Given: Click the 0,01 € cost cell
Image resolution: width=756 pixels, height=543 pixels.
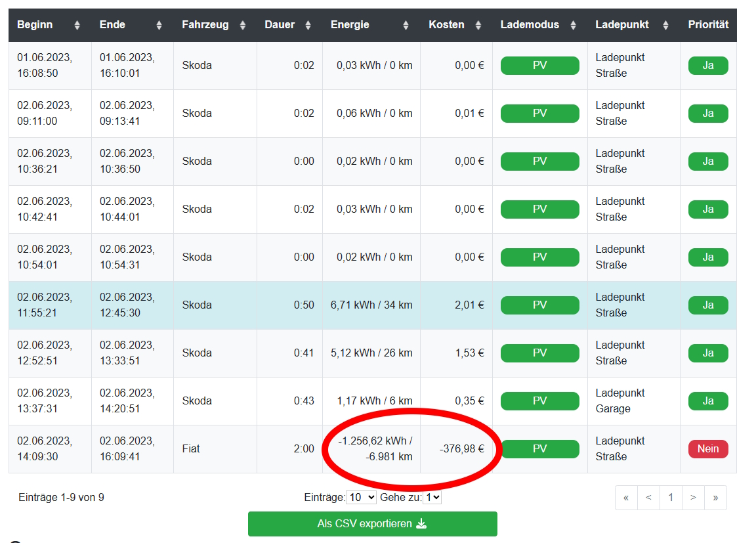Looking at the screenshot, I should 457,114.
